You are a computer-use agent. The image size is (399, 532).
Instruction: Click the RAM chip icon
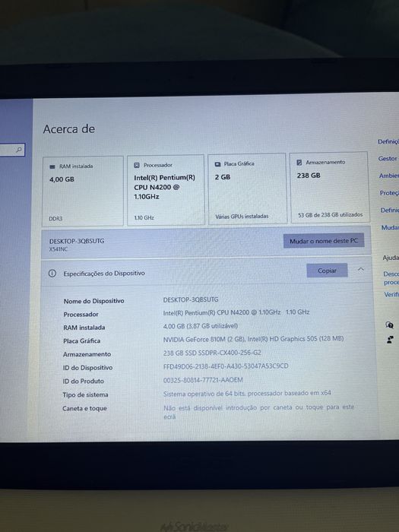click(52, 166)
